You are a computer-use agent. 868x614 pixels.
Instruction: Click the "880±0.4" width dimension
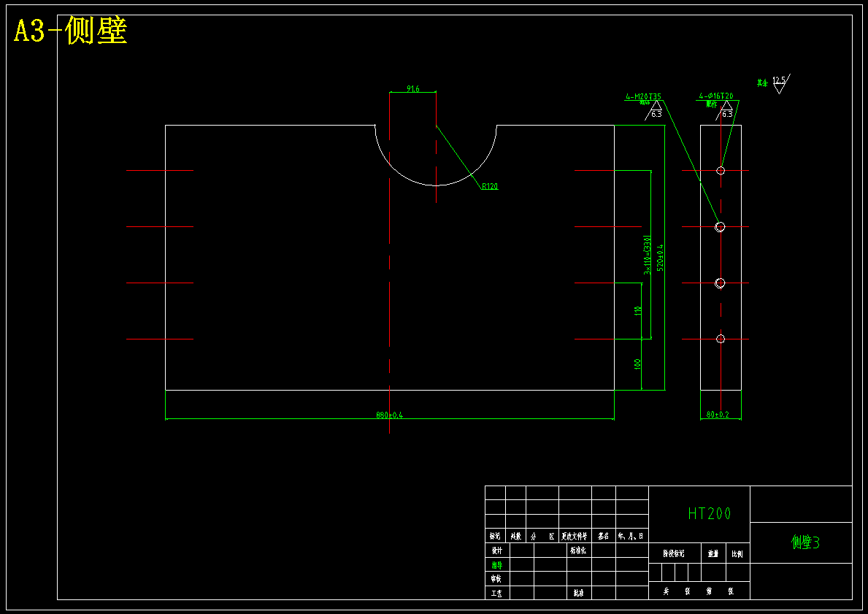click(390, 415)
